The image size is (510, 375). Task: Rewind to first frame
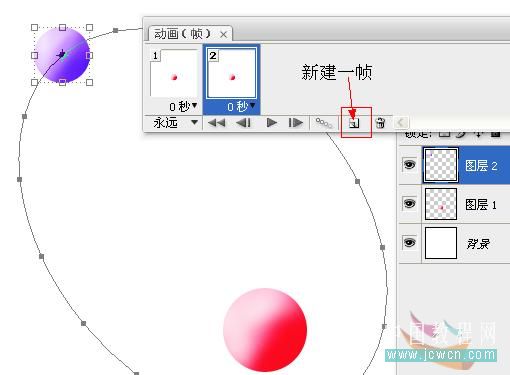[216, 123]
